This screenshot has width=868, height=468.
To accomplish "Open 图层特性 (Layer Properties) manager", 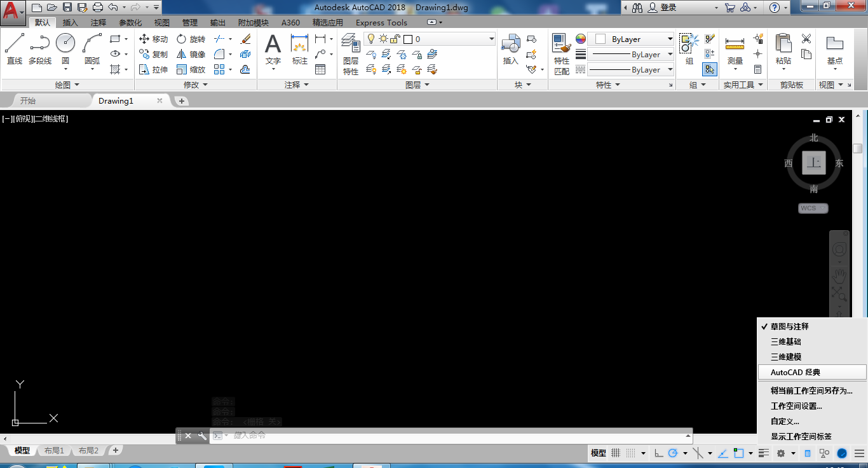I will 351,54.
